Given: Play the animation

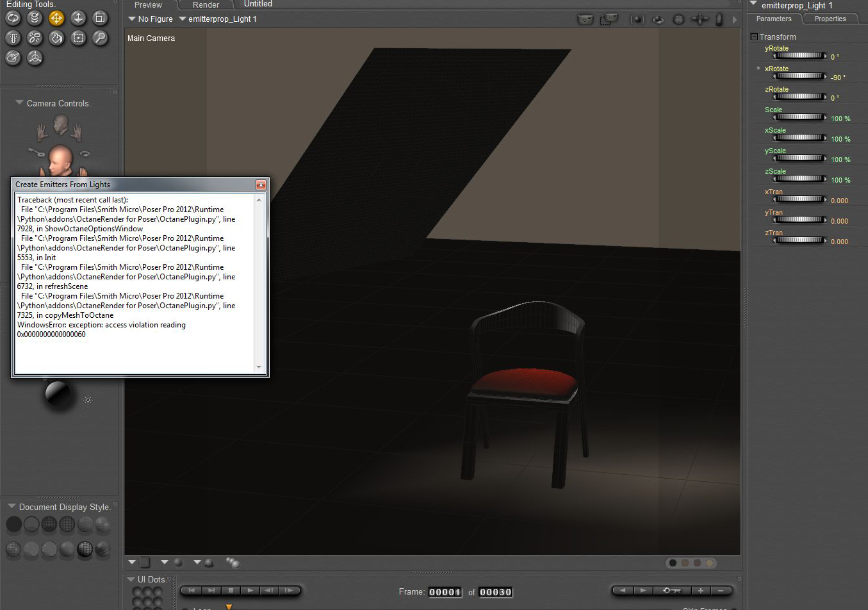Looking at the screenshot, I should [x=250, y=590].
